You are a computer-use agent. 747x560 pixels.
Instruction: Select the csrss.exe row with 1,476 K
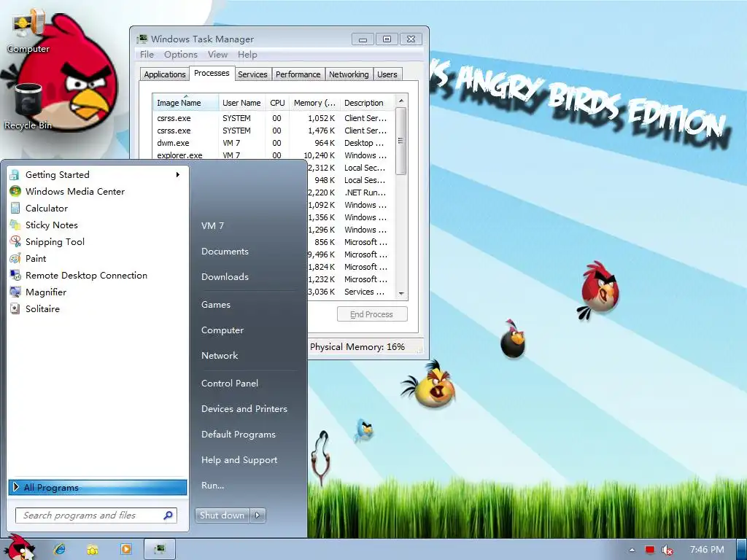tap(274, 131)
